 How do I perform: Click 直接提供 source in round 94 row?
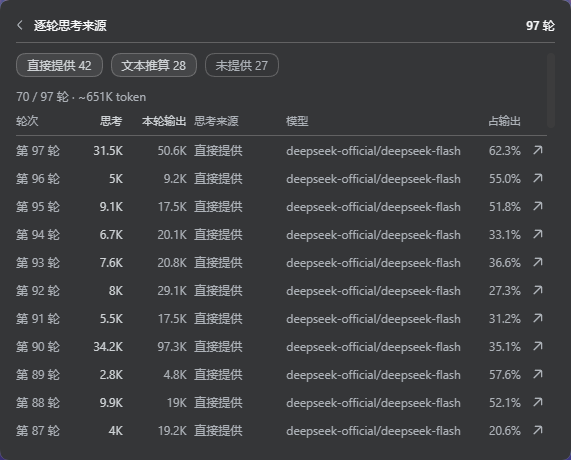[x=218, y=235]
